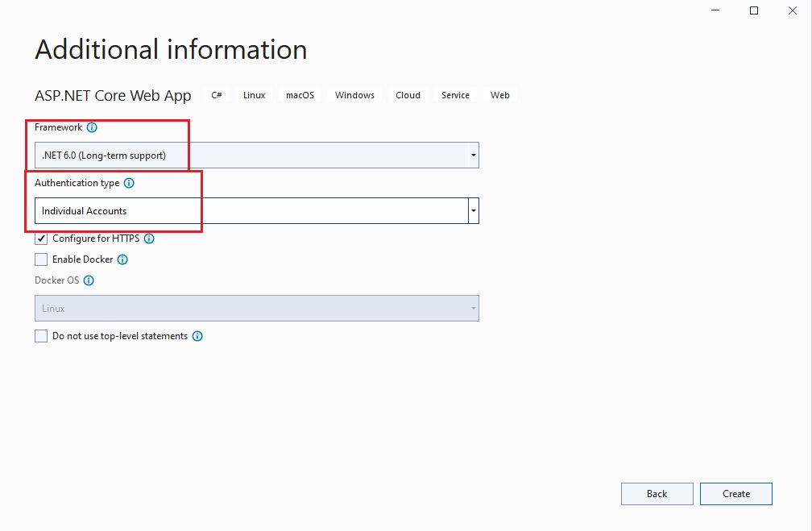Minimize the dialog window

(x=715, y=10)
